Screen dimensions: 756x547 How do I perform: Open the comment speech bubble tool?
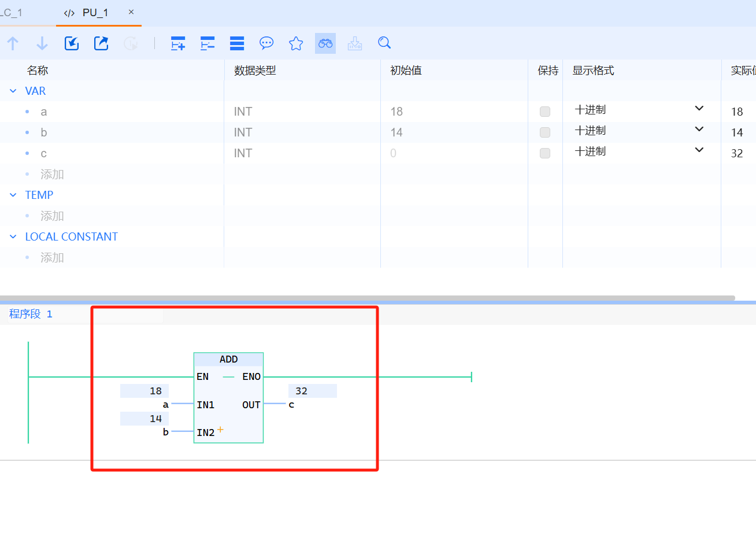pos(266,43)
